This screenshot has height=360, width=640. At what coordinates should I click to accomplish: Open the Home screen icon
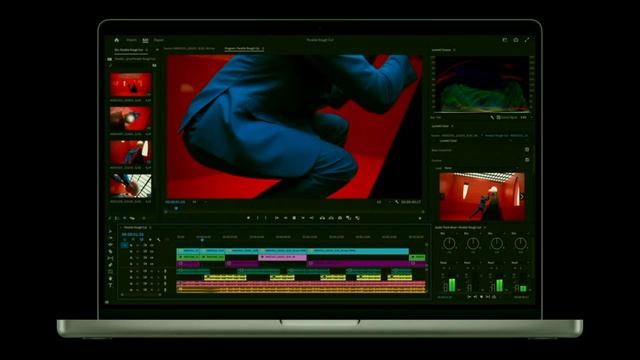[117, 40]
